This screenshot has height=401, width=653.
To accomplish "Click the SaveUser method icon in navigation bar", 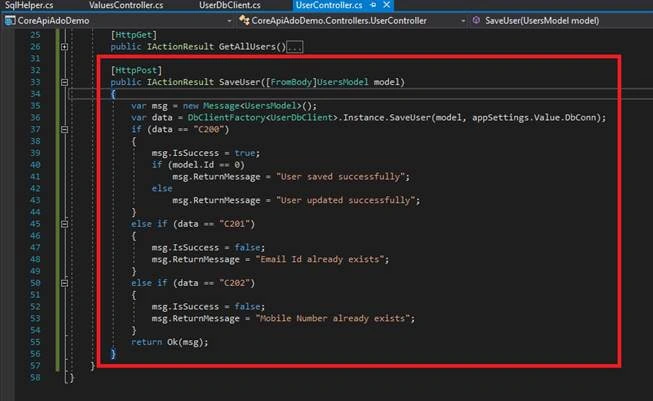I will point(476,20).
